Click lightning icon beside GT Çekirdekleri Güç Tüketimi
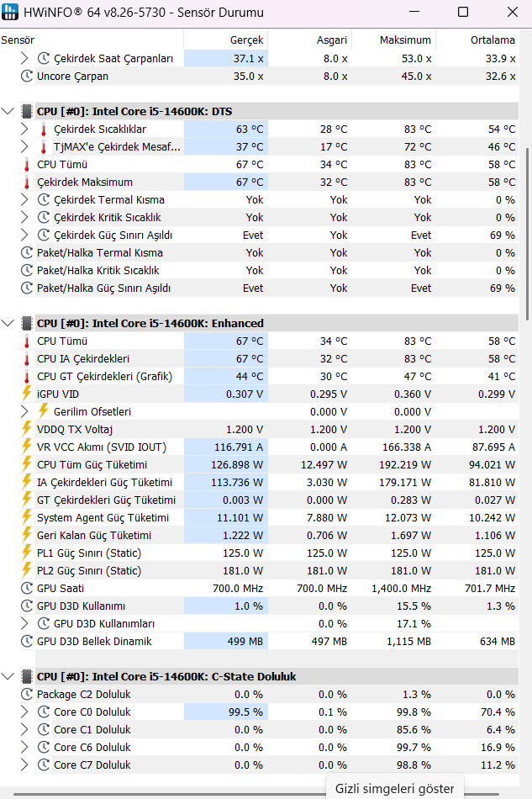 pyautogui.click(x=26, y=500)
